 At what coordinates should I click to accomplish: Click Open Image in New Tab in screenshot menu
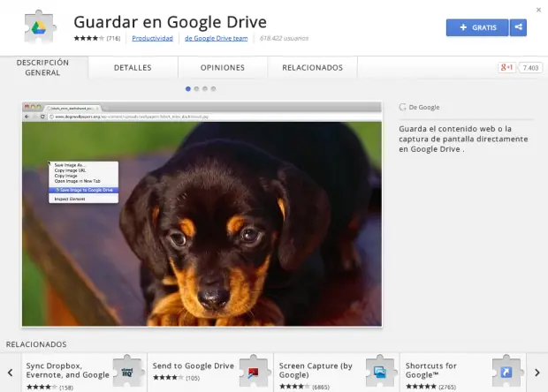77,181
